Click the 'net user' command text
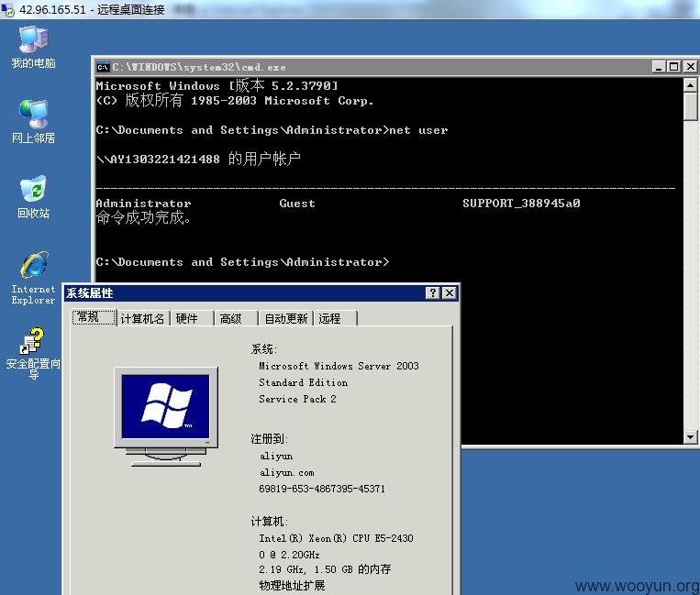The image size is (700, 595). (x=418, y=130)
